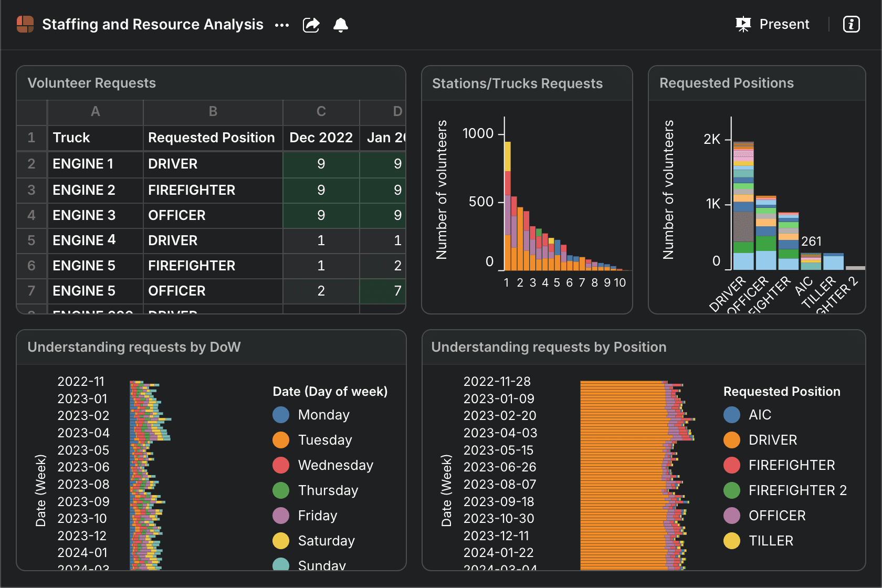
Task: Click the Stations/Trucks Requests panel title
Action: click(517, 83)
